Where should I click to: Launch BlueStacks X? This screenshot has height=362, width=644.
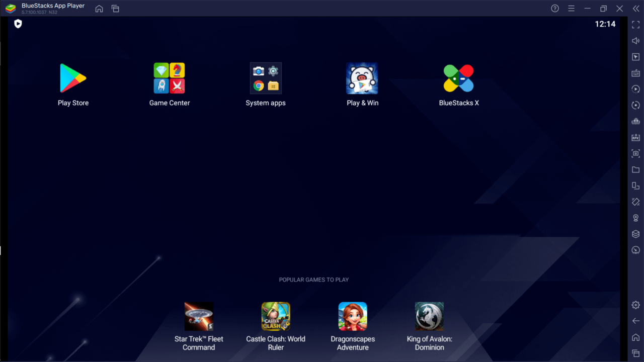pyautogui.click(x=459, y=78)
